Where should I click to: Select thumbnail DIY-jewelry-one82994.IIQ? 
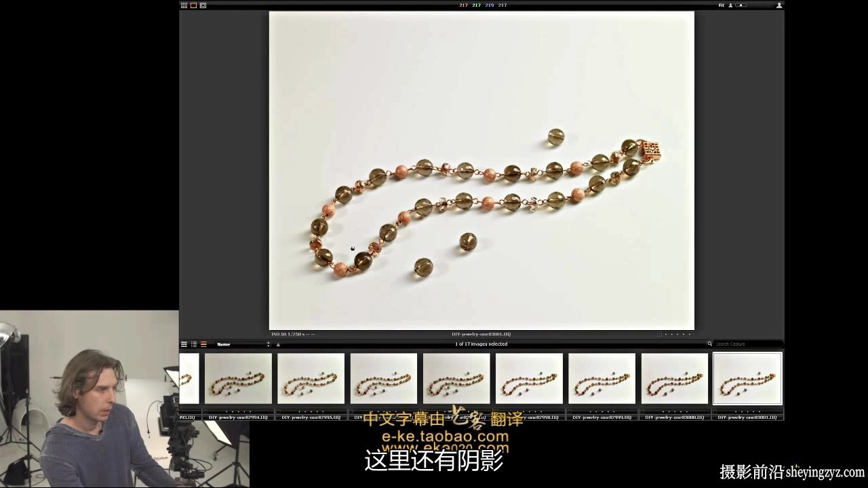(238, 378)
